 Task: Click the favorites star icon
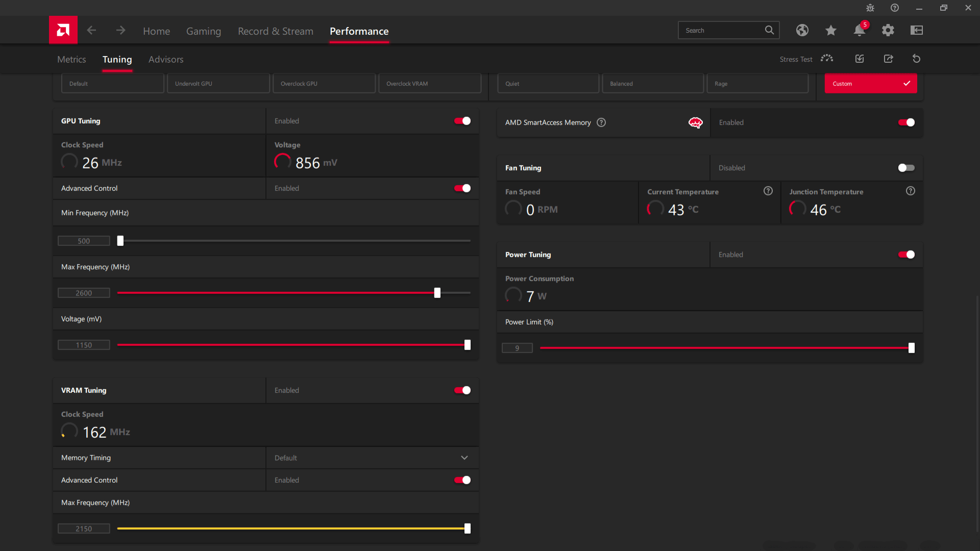[x=830, y=30]
